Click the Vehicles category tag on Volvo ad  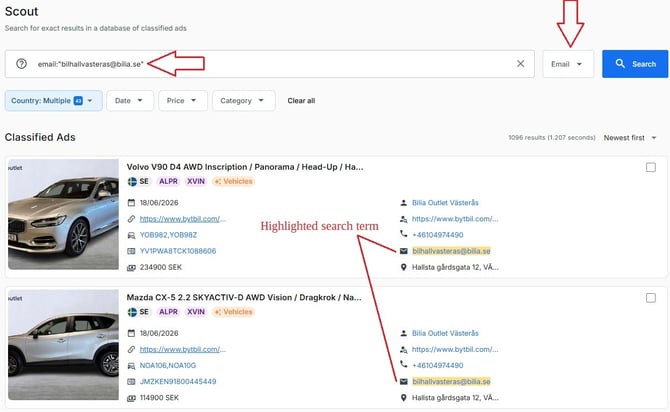click(x=233, y=181)
